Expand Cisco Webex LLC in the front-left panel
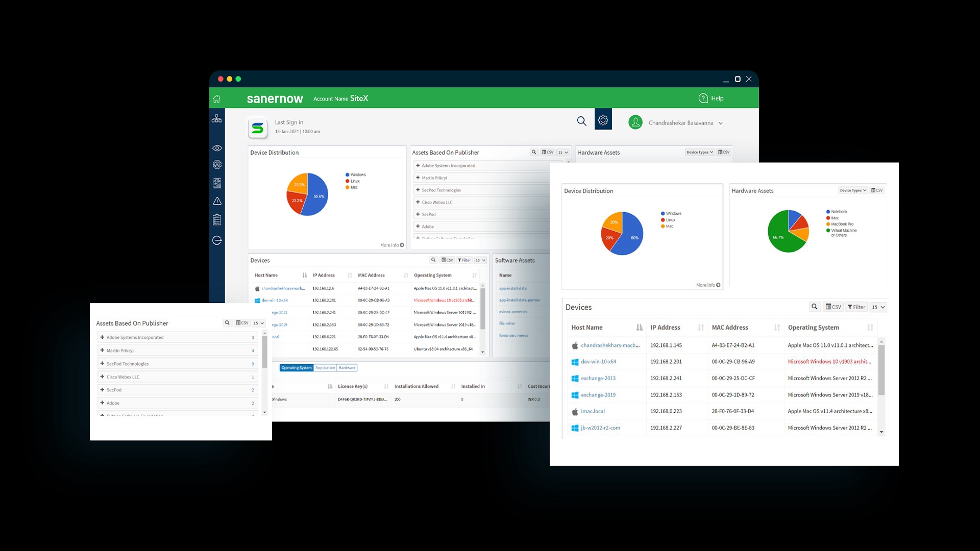980x551 pixels. click(x=102, y=377)
